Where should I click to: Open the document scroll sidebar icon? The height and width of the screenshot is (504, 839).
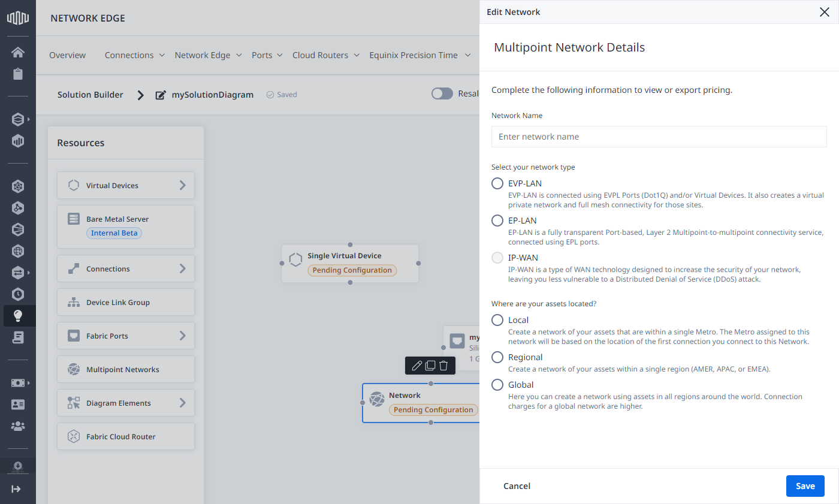(x=18, y=337)
